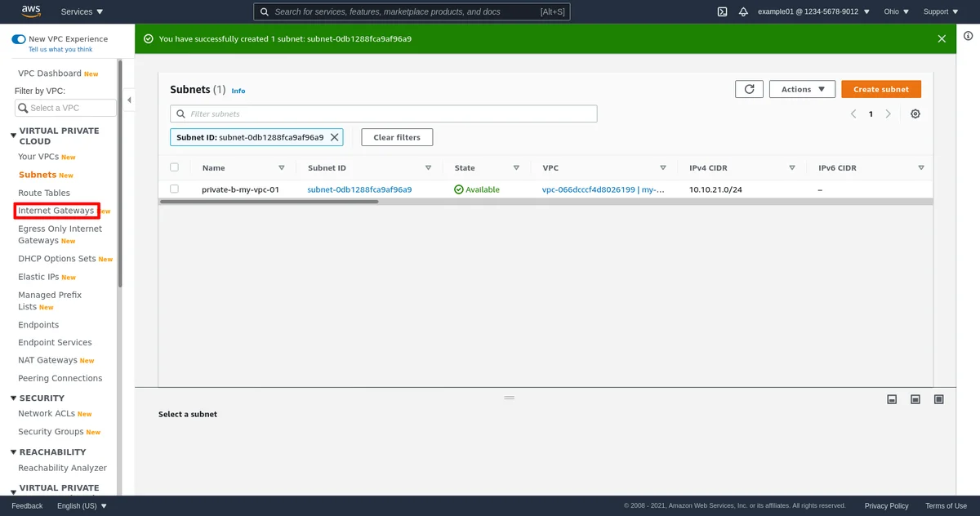Open the CloudShell terminal icon
The height and width of the screenshot is (516, 980).
722,11
